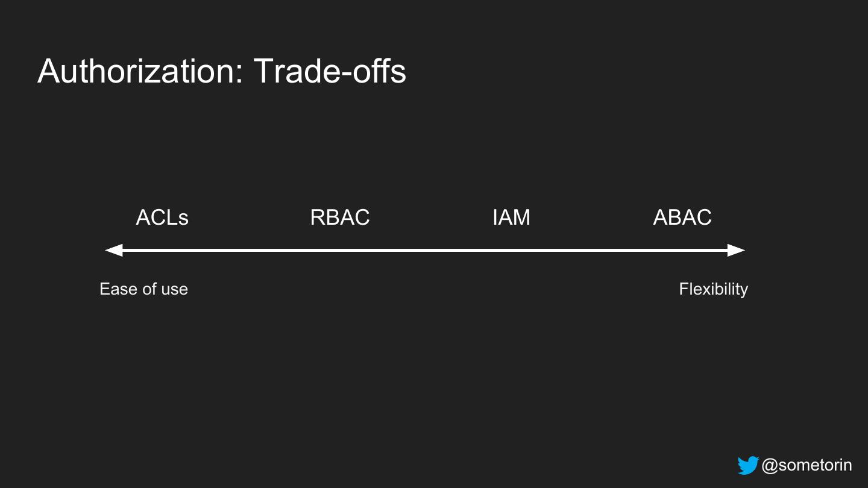The image size is (868, 488).
Task: Click the left arrowhead of the axis
Action: pos(113,250)
